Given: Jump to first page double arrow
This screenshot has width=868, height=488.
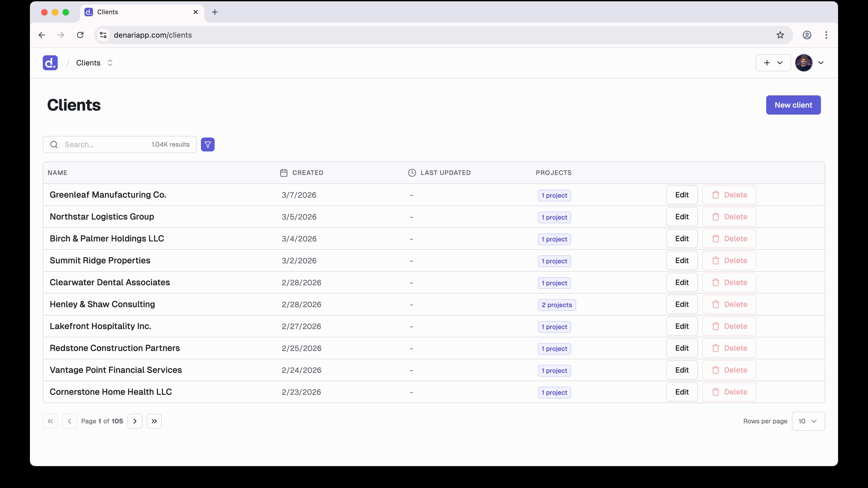Looking at the screenshot, I should (50, 421).
